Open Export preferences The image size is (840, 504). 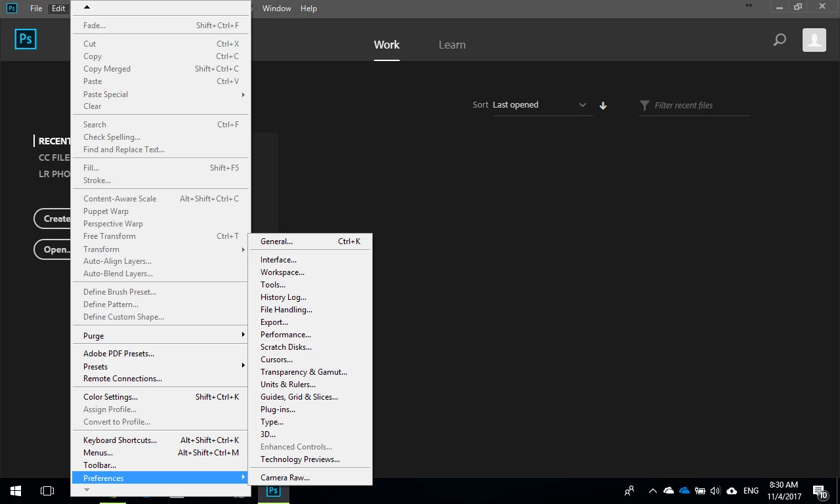(310, 322)
